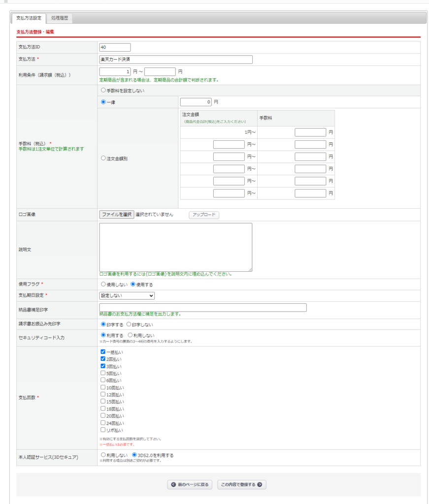Focus the 説明文 text area
The image size is (429, 504).
175,247
